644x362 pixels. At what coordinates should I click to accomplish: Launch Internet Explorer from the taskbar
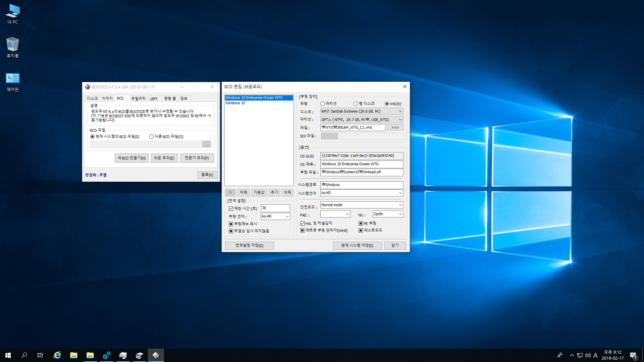tap(57, 355)
